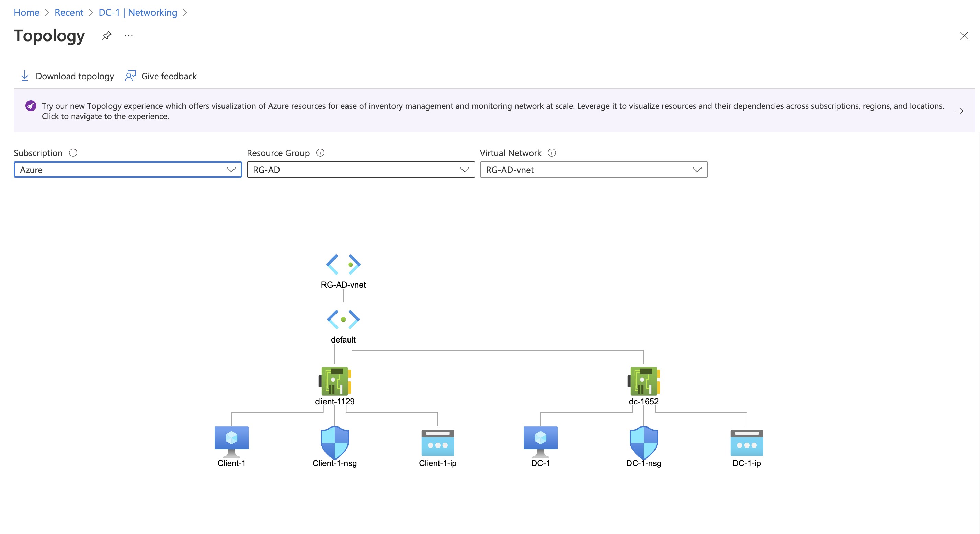Screen dimensions: 980x534
Task: Click the RG-AD-vnet virtual network icon
Action: click(343, 264)
